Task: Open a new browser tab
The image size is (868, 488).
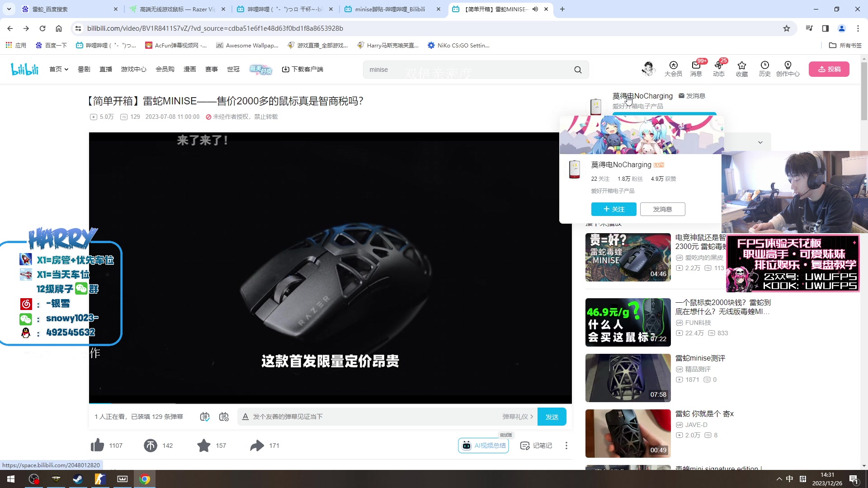Action: pyautogui.click(x=562, y=9)
